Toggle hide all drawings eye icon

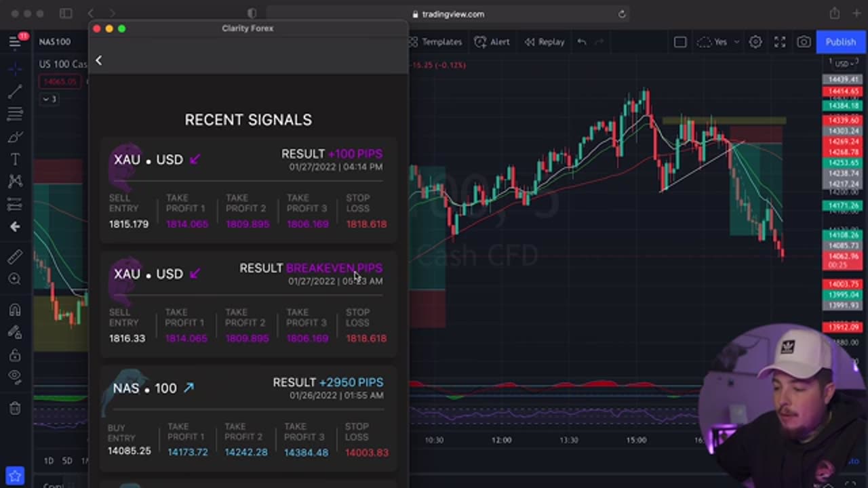coord(15,377)
